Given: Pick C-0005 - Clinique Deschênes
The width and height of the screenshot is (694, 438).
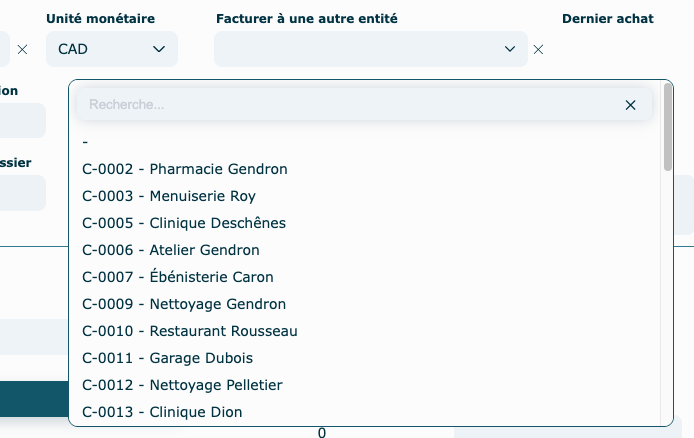Looking at the screenshot, I should point(184,223).
